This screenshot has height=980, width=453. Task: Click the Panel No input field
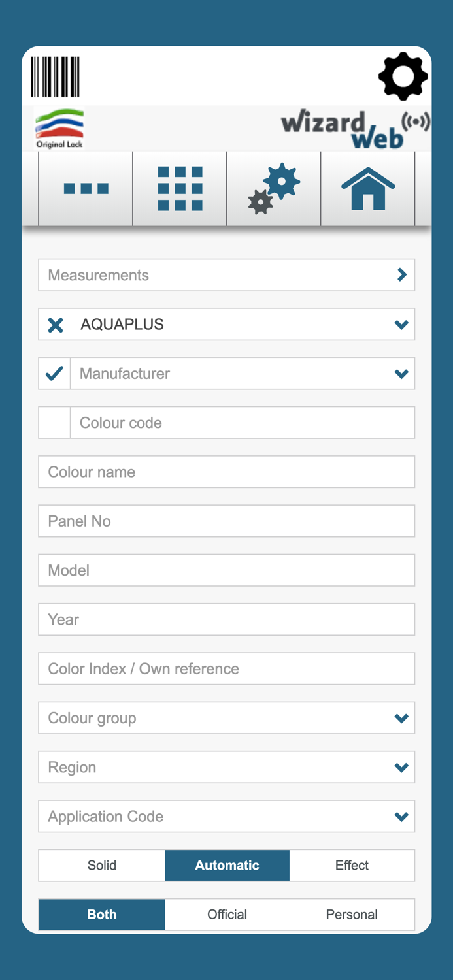pos(226,521)
